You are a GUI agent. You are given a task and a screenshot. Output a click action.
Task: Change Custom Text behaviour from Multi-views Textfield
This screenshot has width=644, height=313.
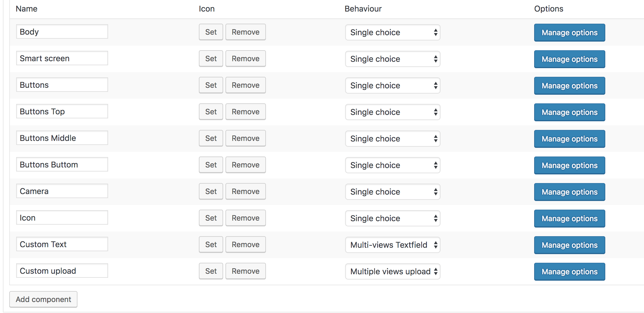(393, 245)
